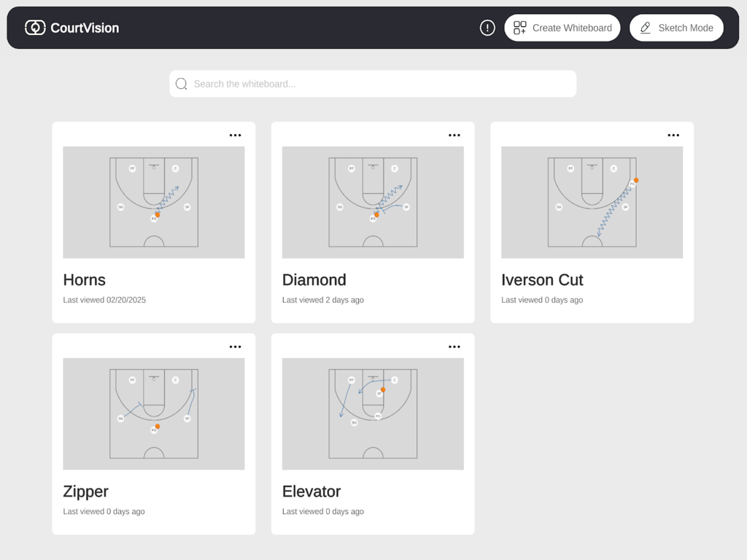The height and width of the screenshot is (560, 747).
Task: Expand the three-dot menu on Diamond card
Action: click(454, 135)
